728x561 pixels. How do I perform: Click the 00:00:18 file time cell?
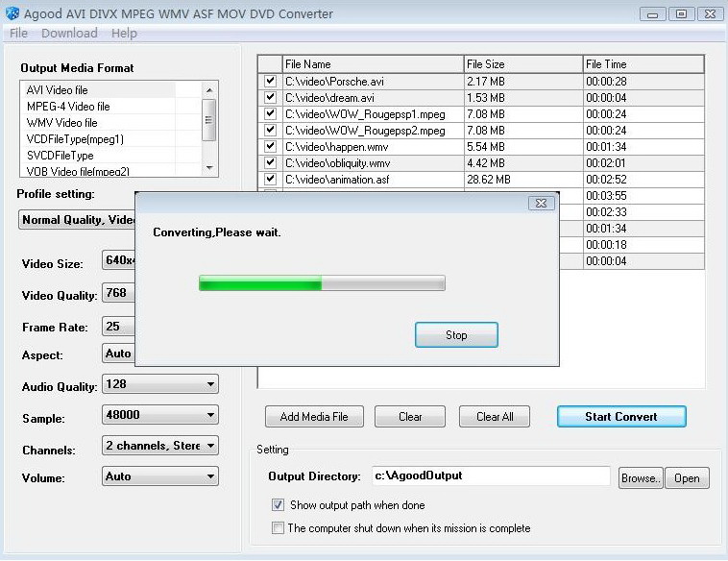pyautogui.click(x=643, y=245)
